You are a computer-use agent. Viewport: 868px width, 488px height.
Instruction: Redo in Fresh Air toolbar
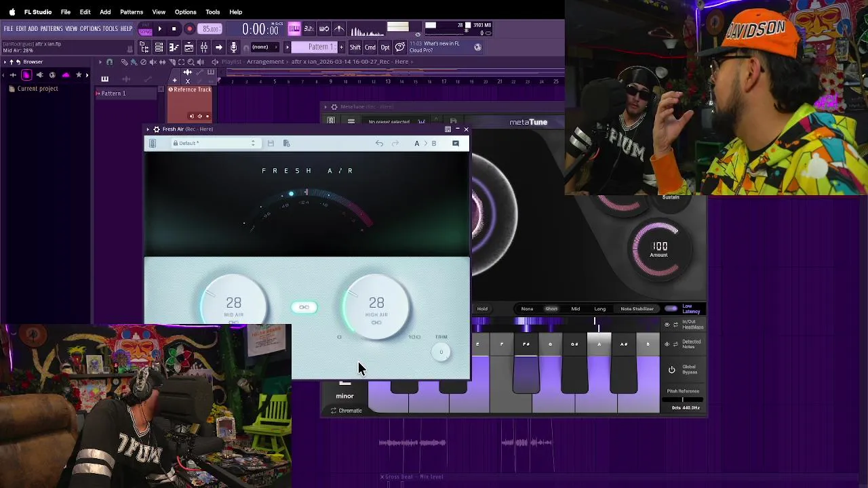pyautogui.click(x=395, y=143)
